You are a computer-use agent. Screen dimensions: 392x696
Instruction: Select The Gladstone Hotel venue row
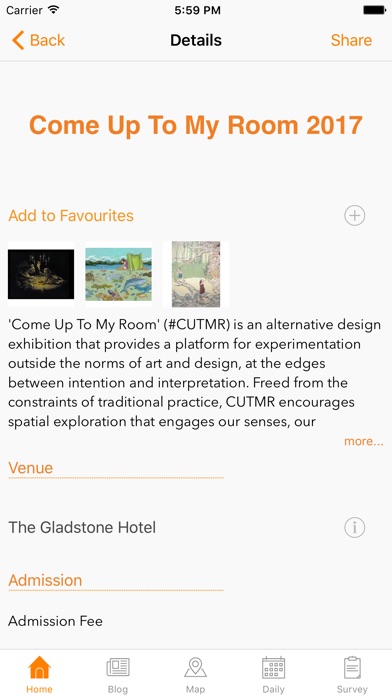click(x=196, y=528)
